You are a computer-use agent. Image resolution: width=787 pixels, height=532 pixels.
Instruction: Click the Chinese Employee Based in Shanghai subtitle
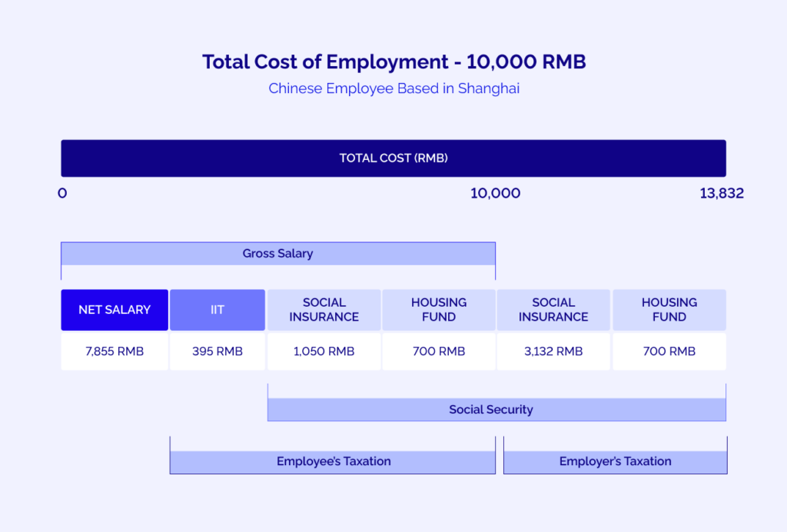point(393,88)
